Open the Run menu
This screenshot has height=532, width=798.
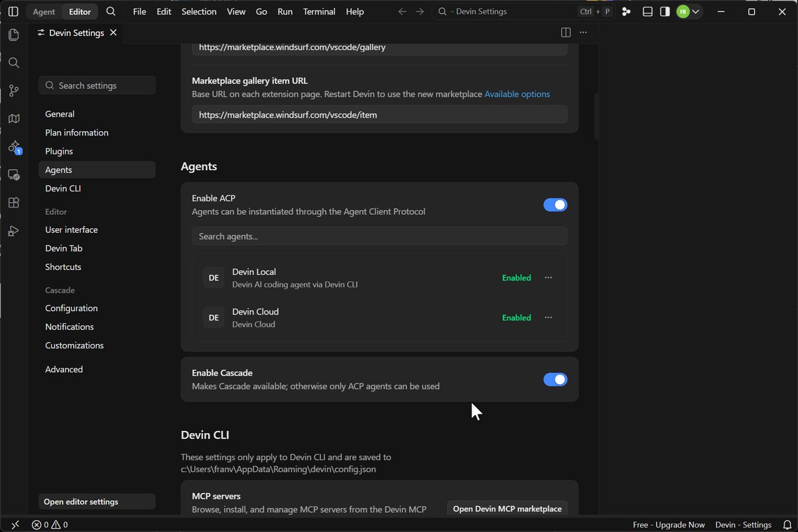(285, 11)
